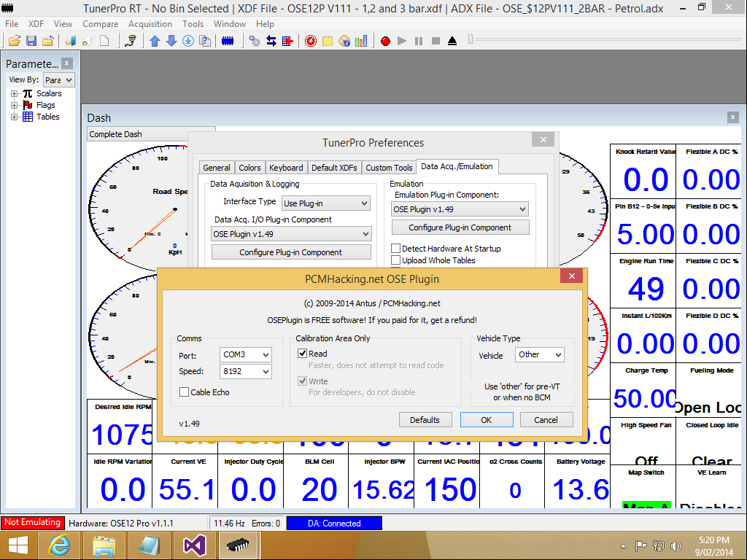Click the pause button in toolbar

[x=419, y=41]
